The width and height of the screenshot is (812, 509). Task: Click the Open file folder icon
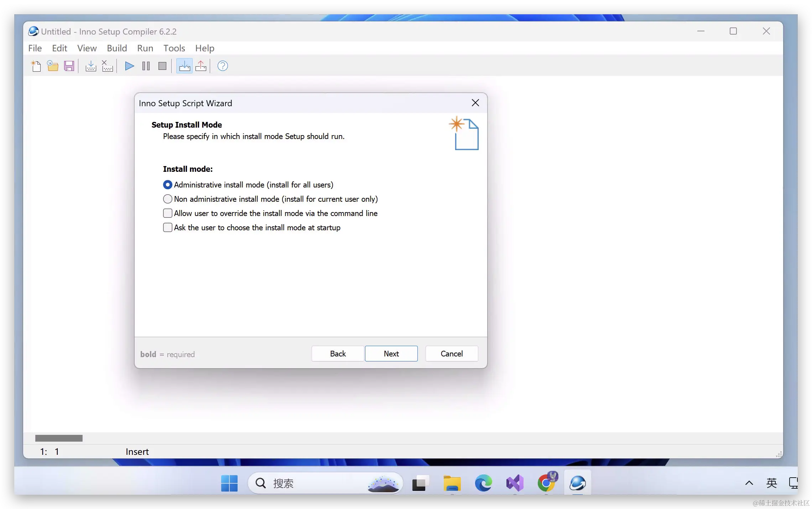[53, 66]
